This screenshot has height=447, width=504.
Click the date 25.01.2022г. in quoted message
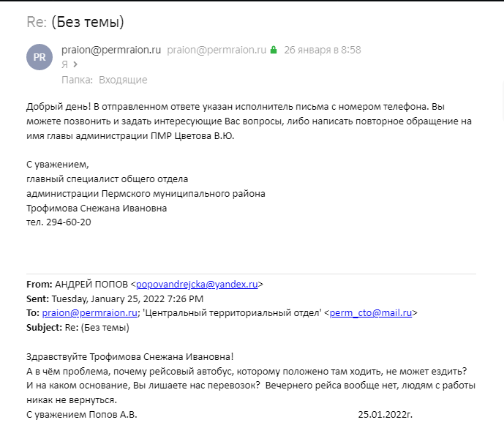[x=385, y=415]
